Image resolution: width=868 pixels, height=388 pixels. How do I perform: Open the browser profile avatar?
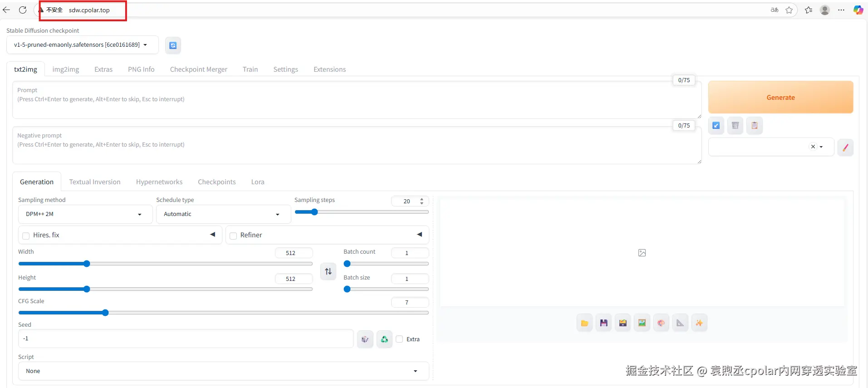click(x=825, y=10)
